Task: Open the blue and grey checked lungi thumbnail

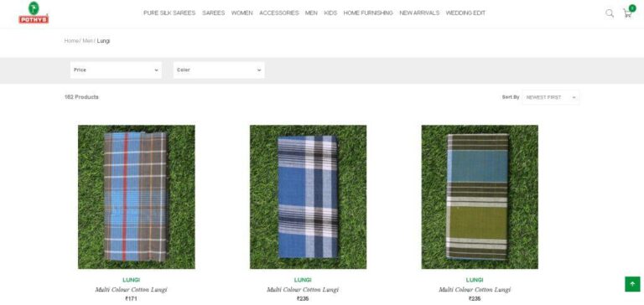Action: [137, 197]
